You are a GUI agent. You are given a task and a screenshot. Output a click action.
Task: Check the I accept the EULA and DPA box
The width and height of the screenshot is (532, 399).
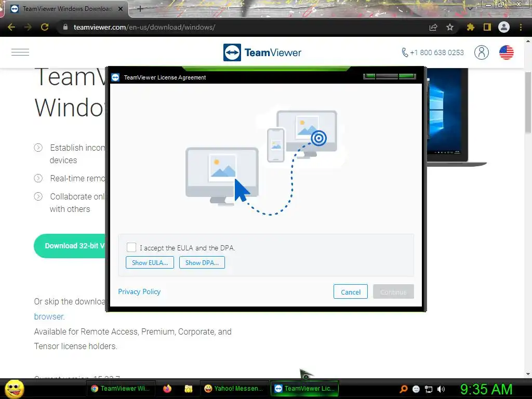[x=131, y=247]
